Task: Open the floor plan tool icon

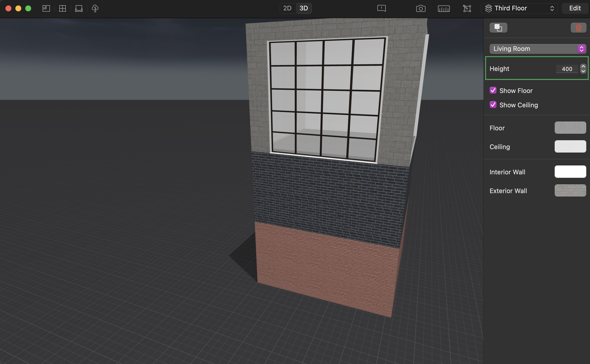Action: click(x=46, y=8)
